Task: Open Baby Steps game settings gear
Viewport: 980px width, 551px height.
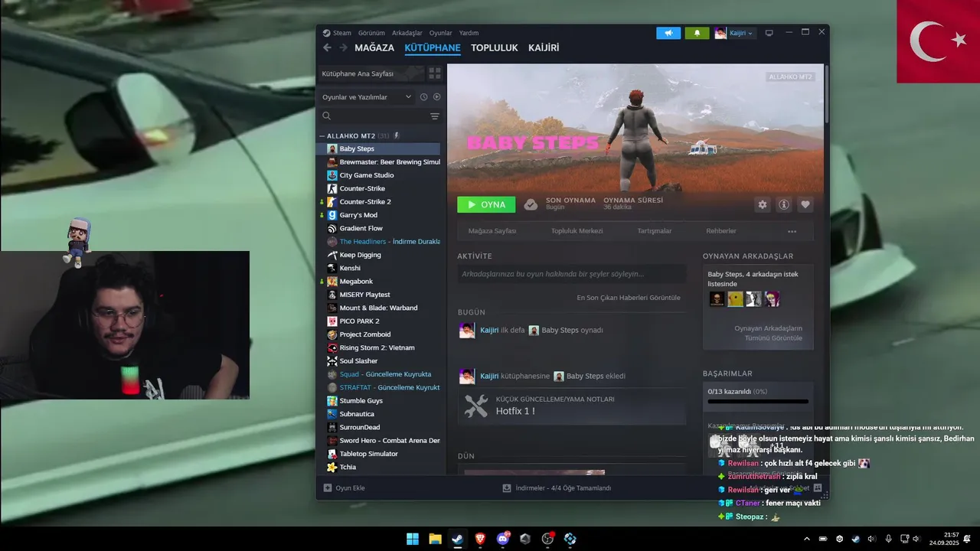Action: (x=762, y=204)
